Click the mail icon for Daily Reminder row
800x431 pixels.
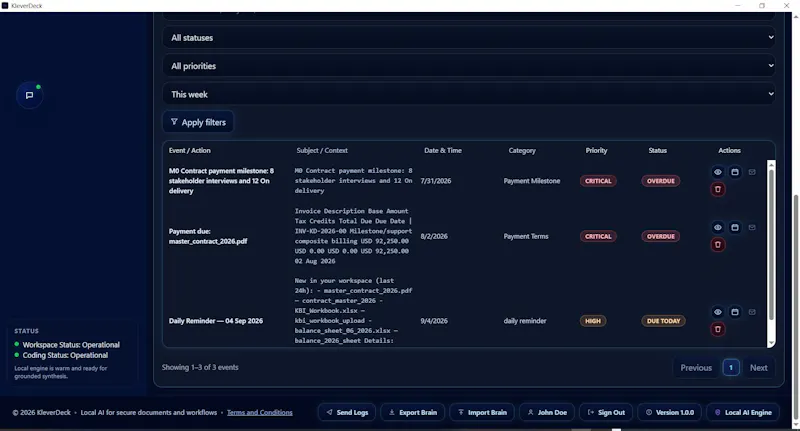point(752,312)
